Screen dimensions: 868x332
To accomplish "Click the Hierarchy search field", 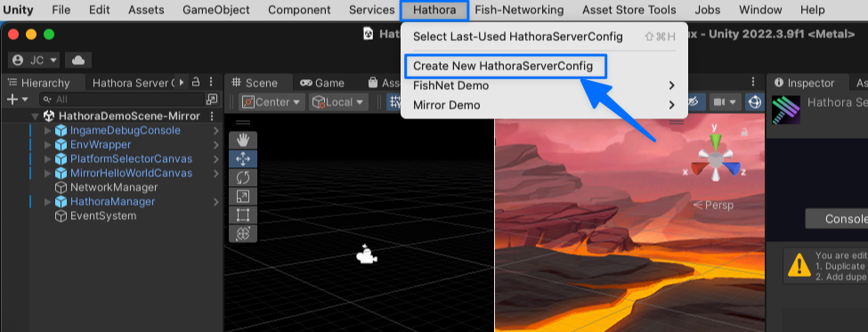I will point(121,100).
